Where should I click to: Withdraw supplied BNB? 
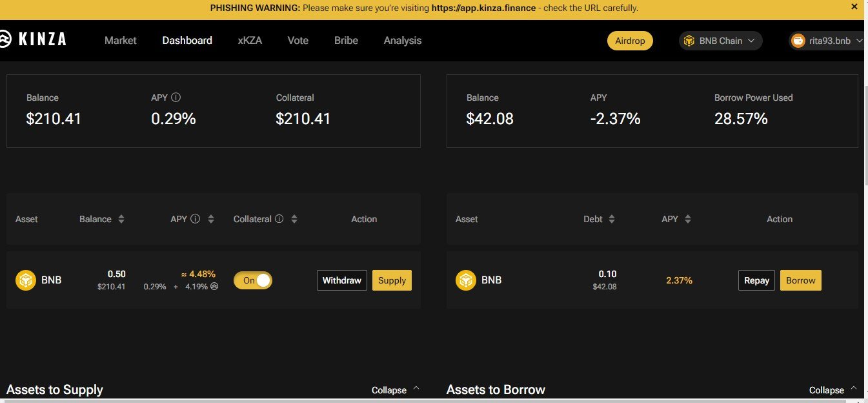click(342, 280)
